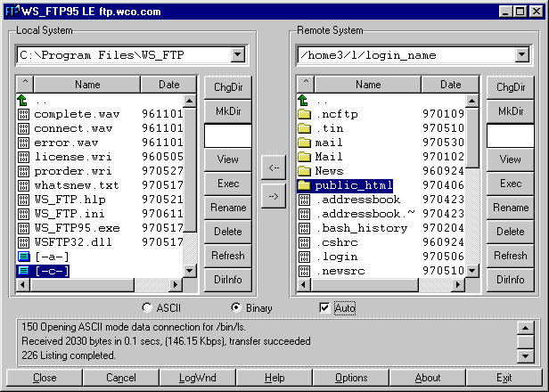Image resolution: width=549 pixels, height=392 pixels.
Task: Click the download left-arrow transfer button
Action: click(274, 167)
